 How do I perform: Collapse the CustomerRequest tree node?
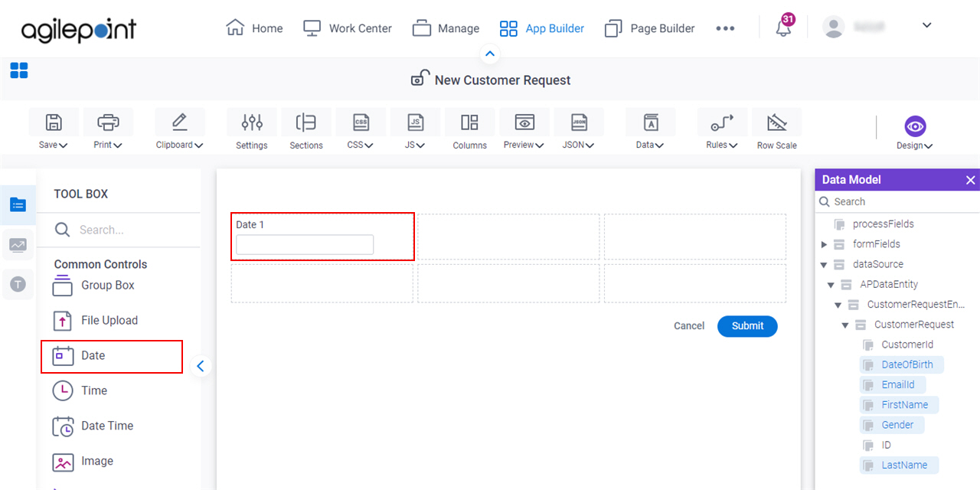click(x=845, y=325)
